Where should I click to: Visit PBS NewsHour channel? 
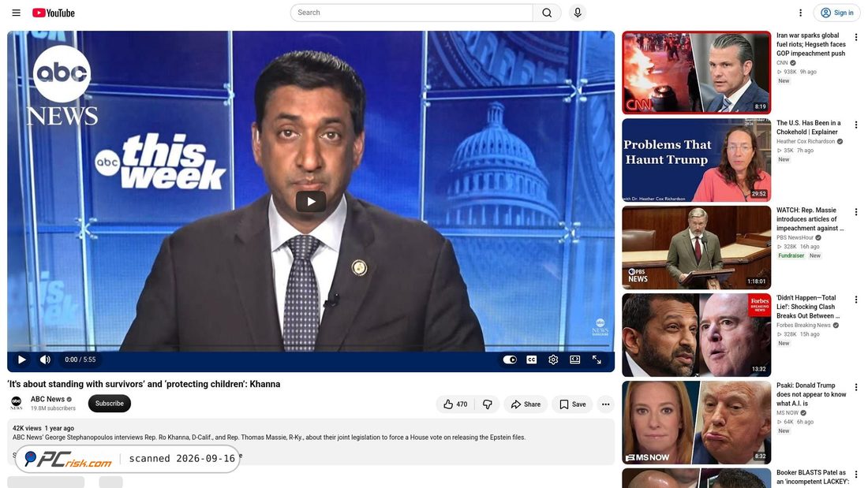point(795,238)
